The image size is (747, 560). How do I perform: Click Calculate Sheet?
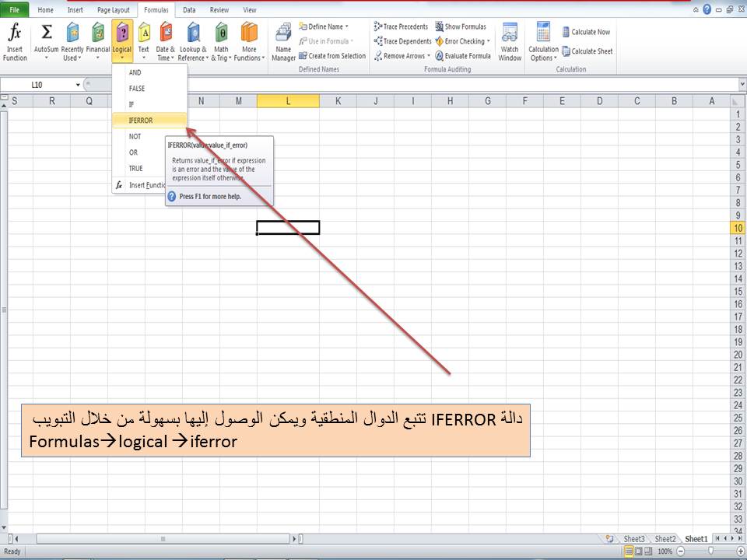pos(587,51)
